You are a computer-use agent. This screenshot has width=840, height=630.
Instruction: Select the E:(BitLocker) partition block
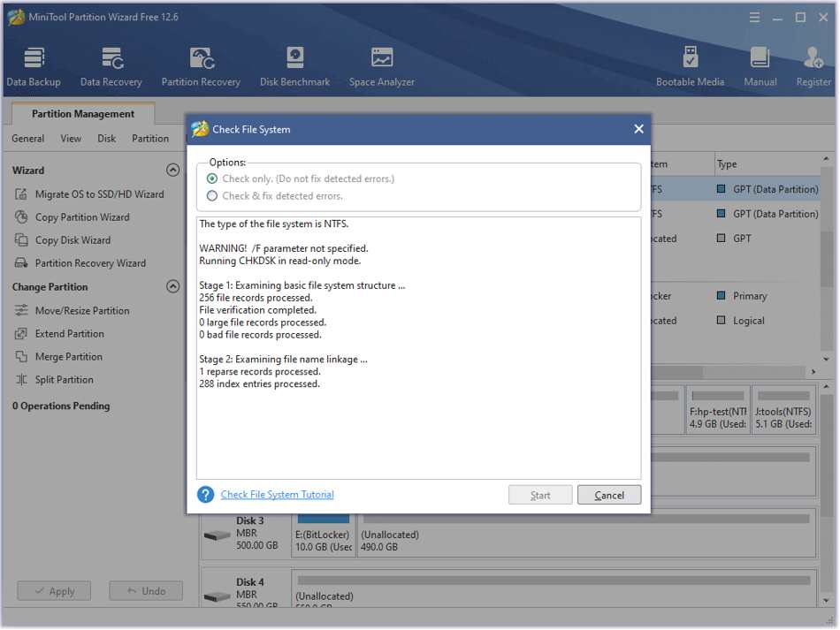[324, 535]
